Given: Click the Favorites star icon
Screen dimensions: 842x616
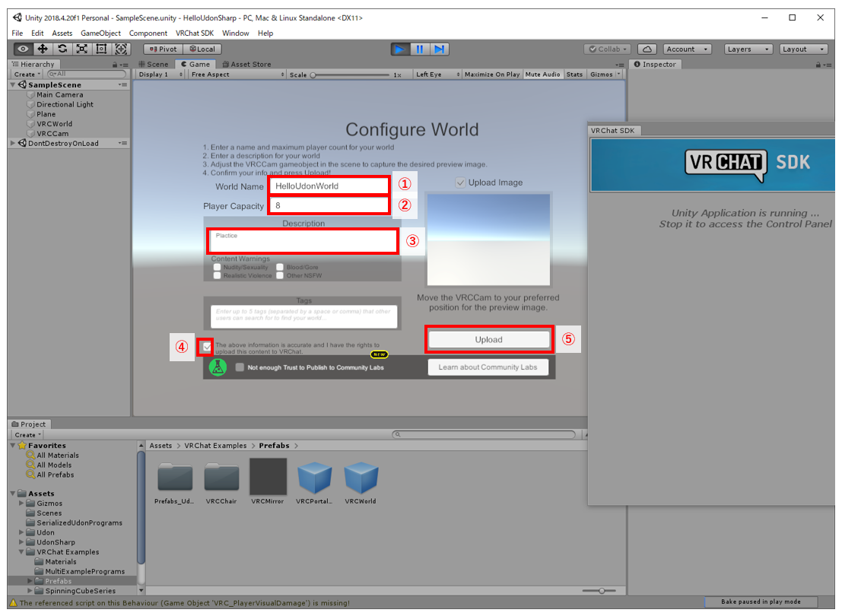Looking at the screenshot, I should pyautogui.click(x=22, y=445).
